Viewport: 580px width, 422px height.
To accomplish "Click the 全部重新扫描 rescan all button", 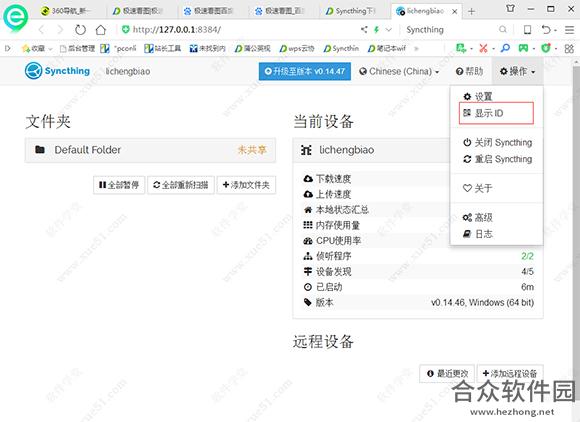I will (181, 185).
